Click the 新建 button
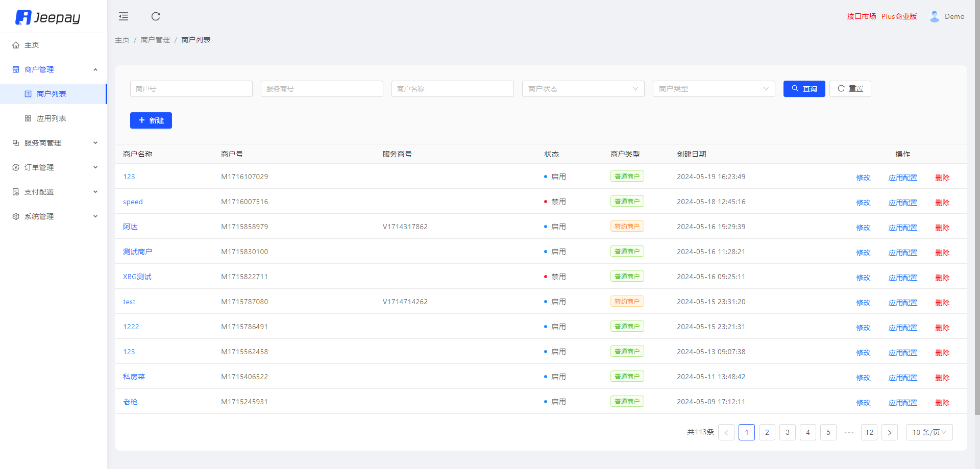Viewport: 980px width, 469px height. (x=151, y=120)
